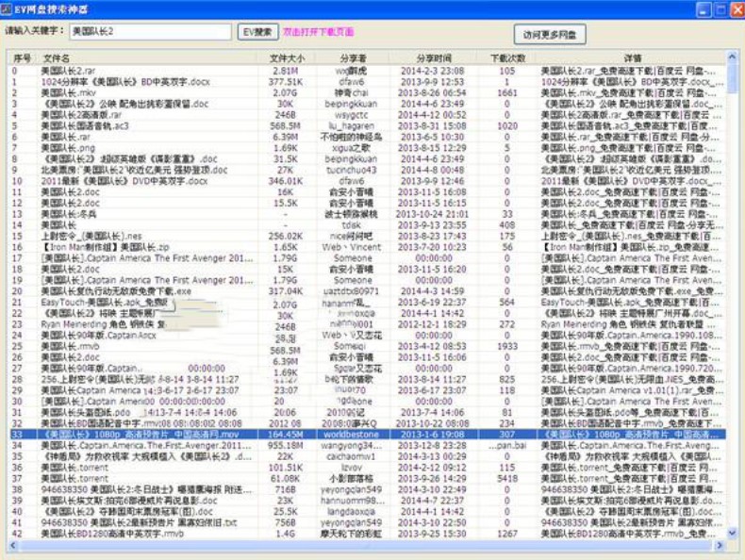Click download count 1661 in row 2

507,92
